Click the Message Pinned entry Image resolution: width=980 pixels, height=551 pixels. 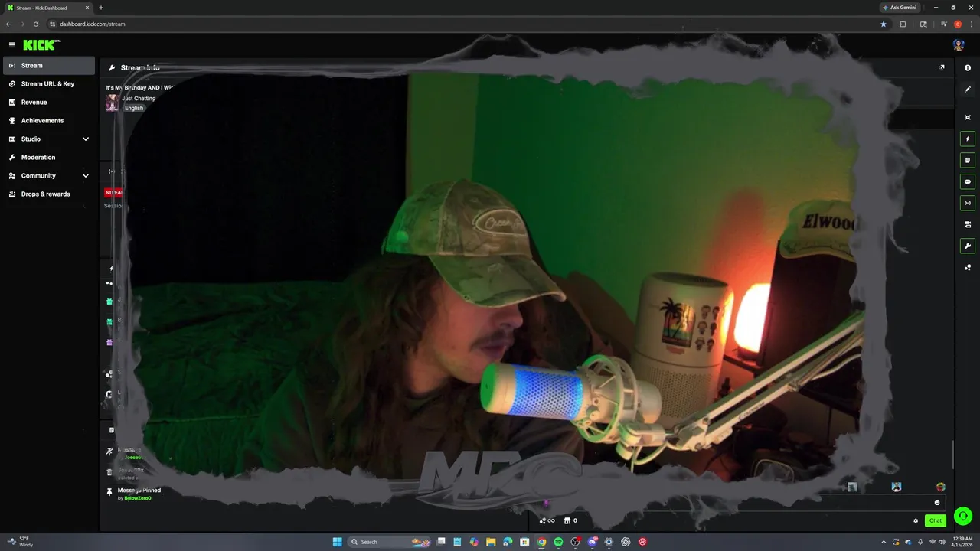tap(139, 491)
